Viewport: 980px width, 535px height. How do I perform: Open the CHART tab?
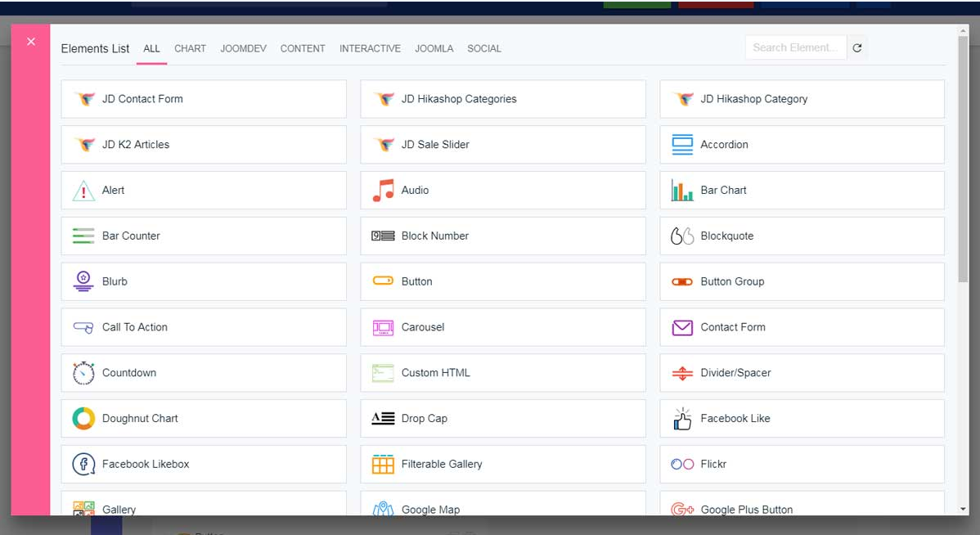(x=190, y=49)
